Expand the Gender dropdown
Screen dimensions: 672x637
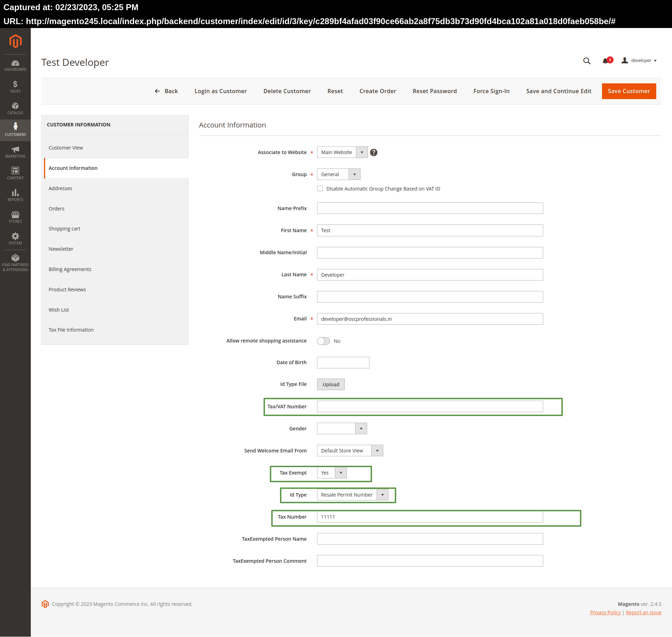point(360,428)
